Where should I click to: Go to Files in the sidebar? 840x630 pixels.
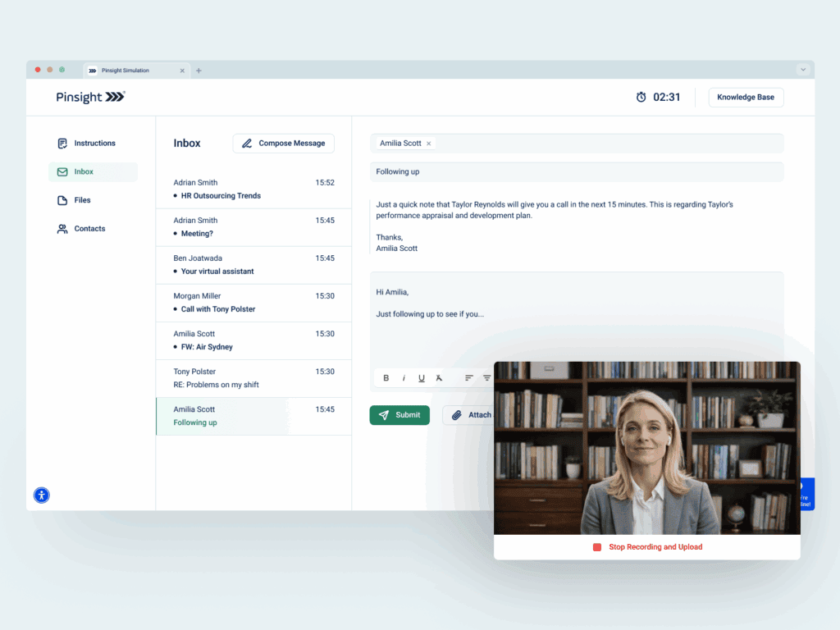[x=82, y=200]
